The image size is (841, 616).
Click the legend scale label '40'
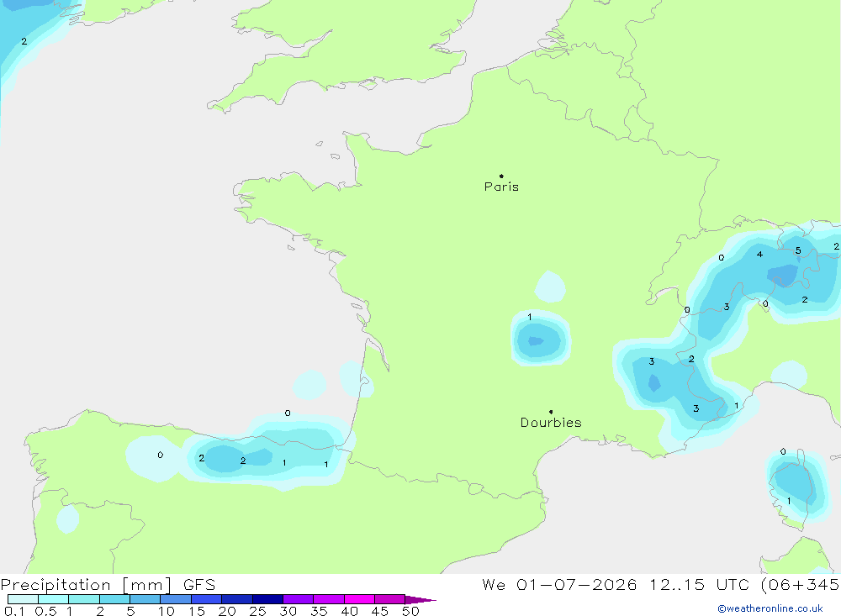point(350,611)
